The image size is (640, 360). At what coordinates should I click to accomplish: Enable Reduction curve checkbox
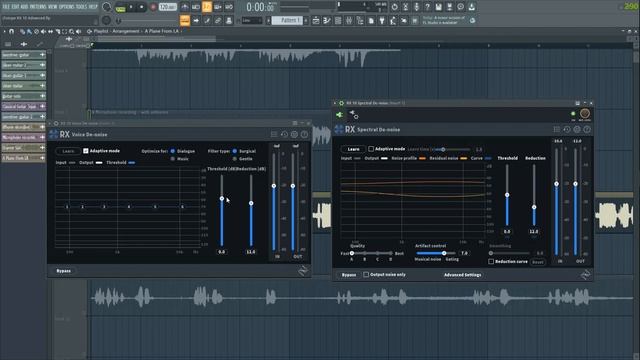click(491, 262)
